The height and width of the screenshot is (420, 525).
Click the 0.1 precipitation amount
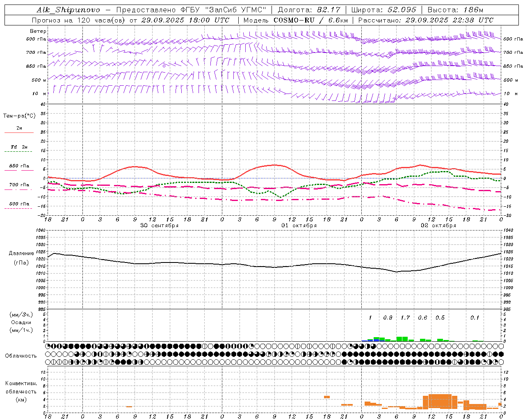click(475, 317)
